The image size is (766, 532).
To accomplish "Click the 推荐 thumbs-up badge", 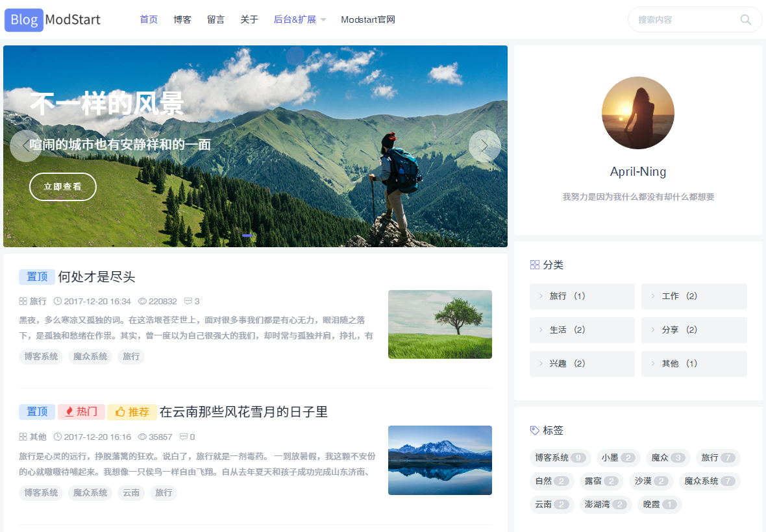I will click(132, 412).
